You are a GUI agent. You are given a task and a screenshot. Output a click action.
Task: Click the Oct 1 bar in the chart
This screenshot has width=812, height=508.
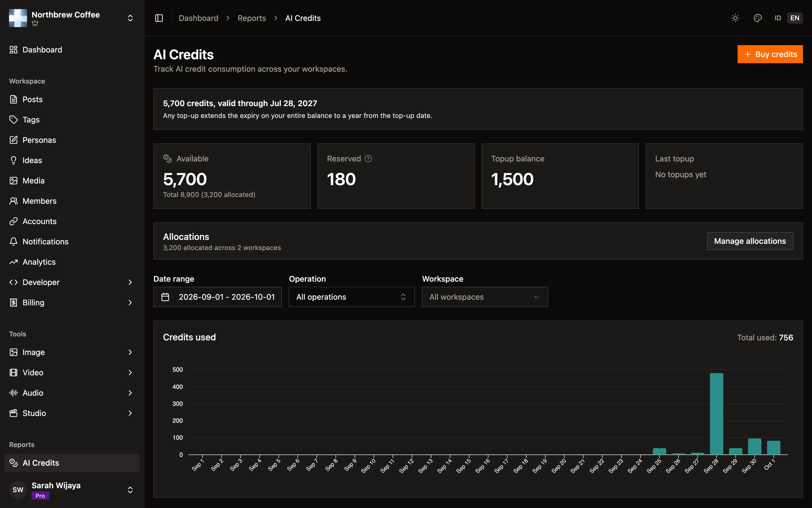[773, 448]
